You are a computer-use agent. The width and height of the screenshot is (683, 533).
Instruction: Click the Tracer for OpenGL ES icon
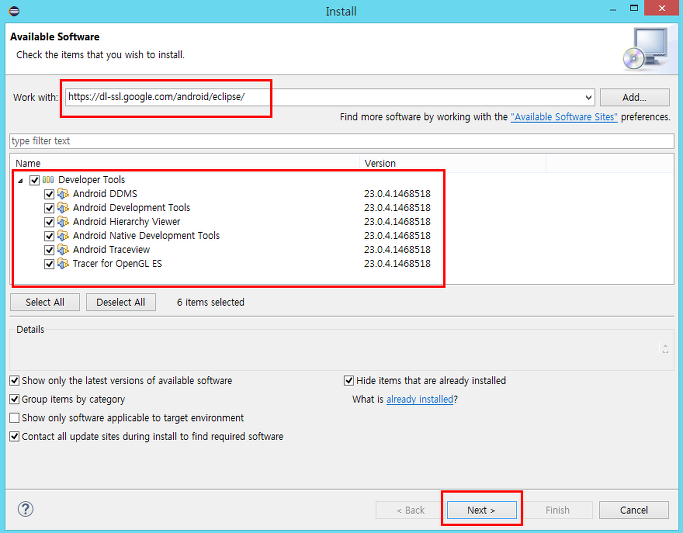point(63,263)
